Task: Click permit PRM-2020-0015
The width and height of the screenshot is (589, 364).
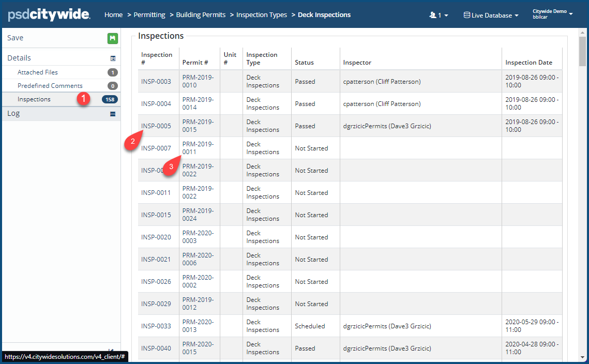Action: click(198, 348)
